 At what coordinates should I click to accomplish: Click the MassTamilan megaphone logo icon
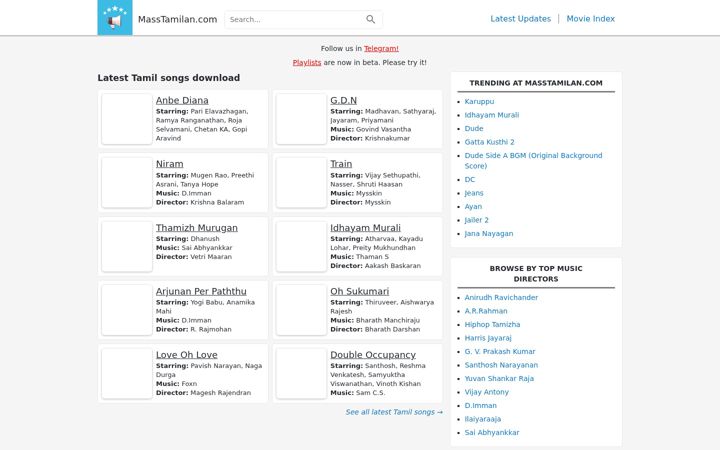pos(115,17)
